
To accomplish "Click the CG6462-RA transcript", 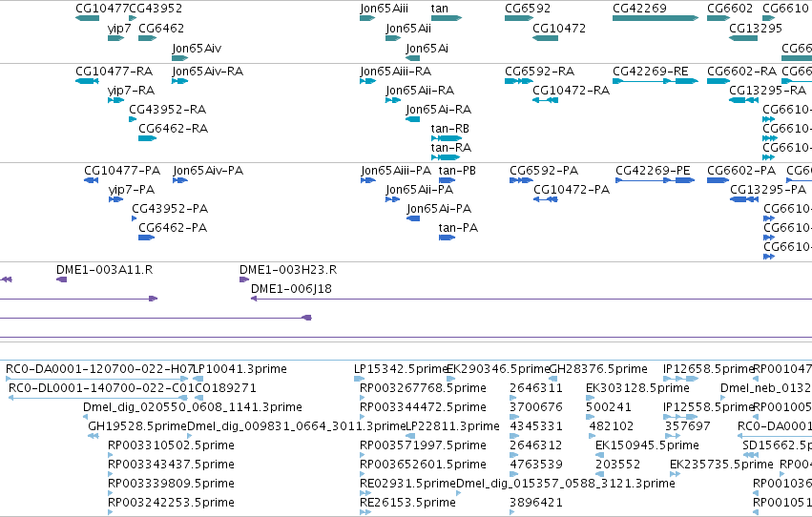I will point(147,138).
